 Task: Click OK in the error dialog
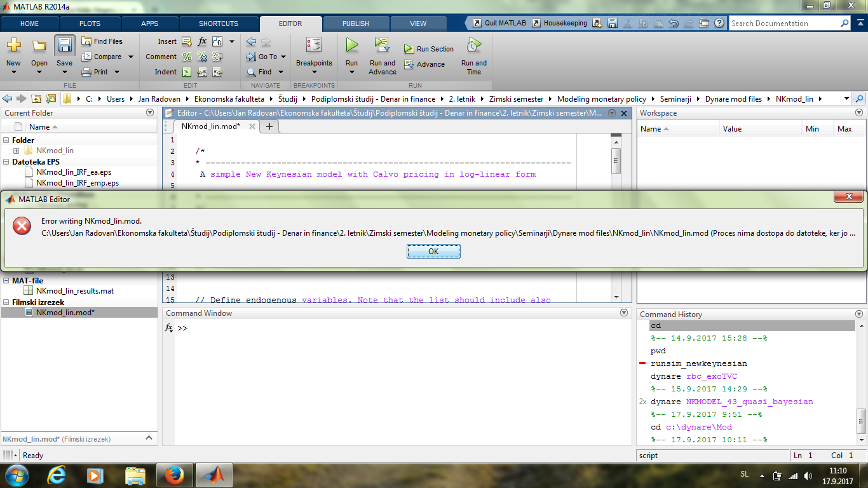(x=433, y=252)
